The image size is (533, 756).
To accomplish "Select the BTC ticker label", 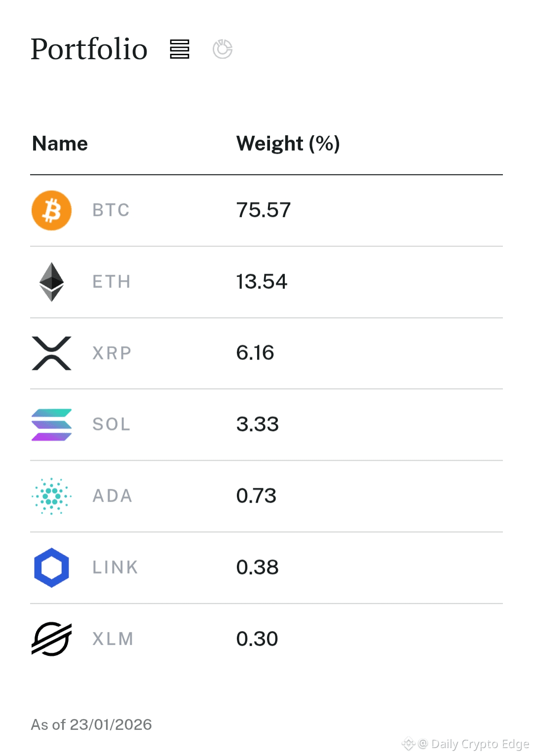I will click(x=111, y=210).
